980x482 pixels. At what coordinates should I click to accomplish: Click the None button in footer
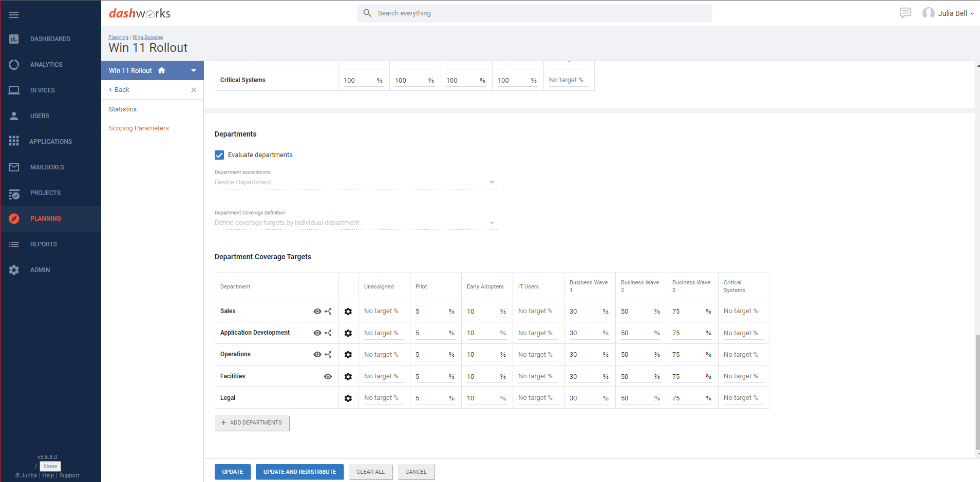point(50,466)
